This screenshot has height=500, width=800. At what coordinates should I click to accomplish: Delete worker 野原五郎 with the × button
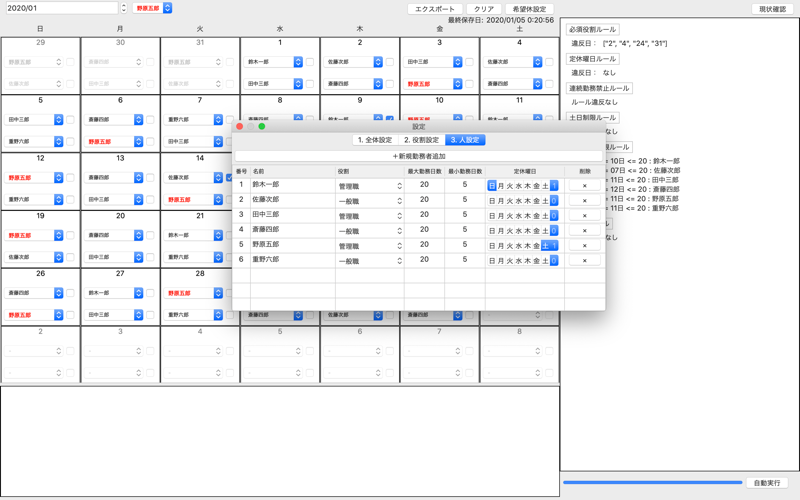584,245
